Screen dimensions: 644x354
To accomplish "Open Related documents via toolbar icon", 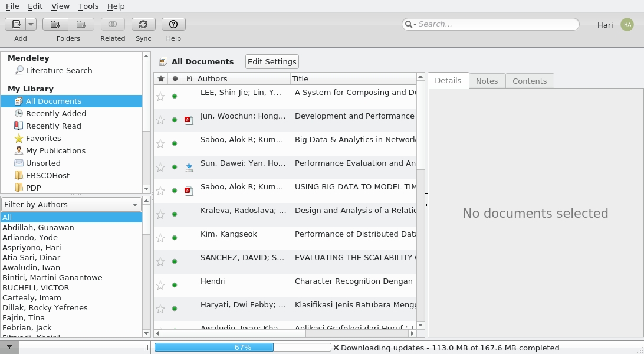I will [112, 24].
